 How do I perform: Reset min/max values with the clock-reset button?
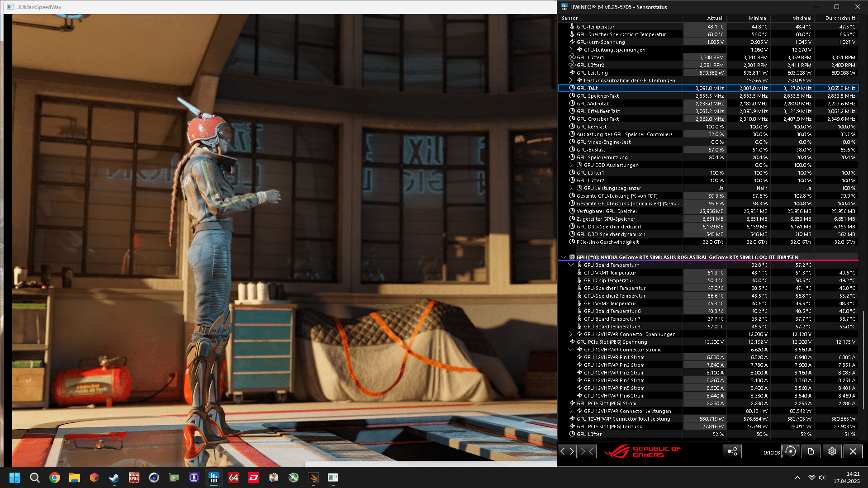[x=790, y=451]
